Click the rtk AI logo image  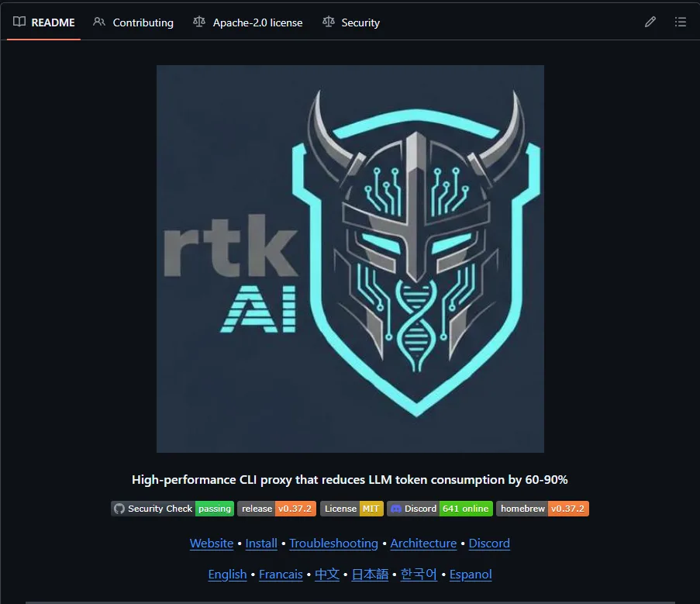coord(350,258)
